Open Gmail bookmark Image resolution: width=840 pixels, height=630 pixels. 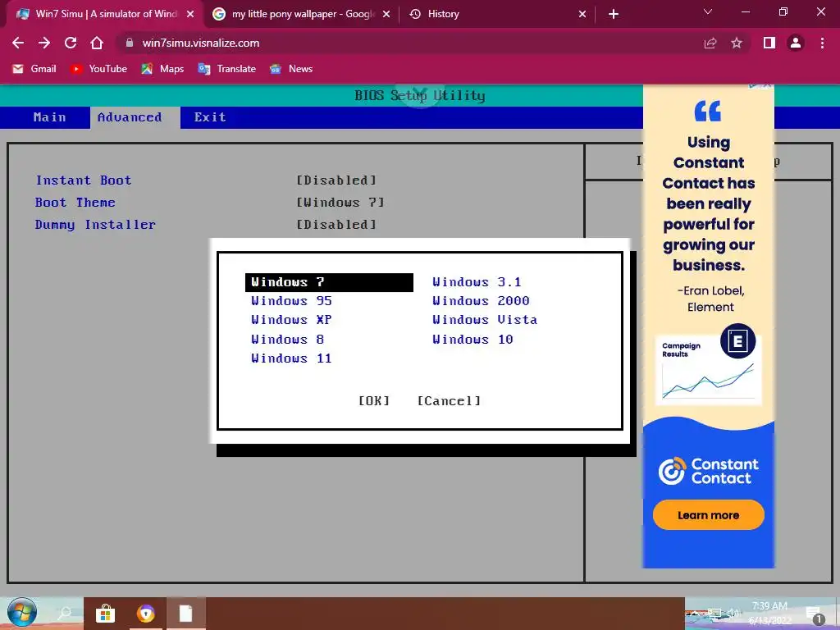[34, 69]
